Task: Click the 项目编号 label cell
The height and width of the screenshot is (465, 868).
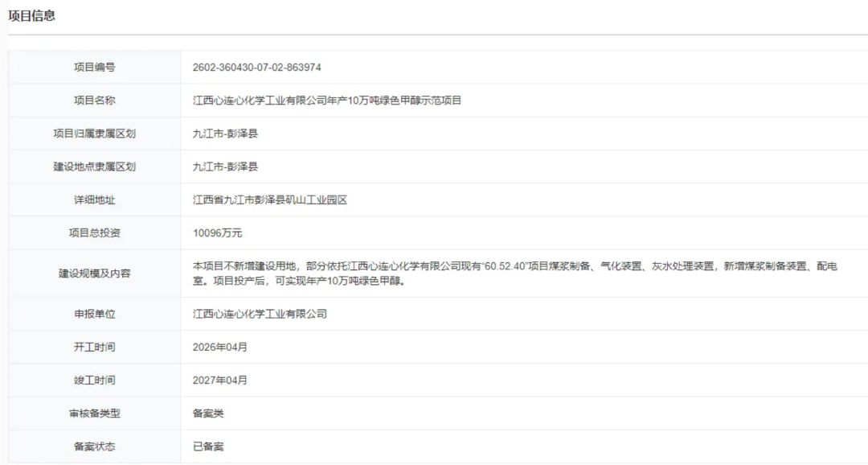Action: pyautogui.click(x=94, y=68)
